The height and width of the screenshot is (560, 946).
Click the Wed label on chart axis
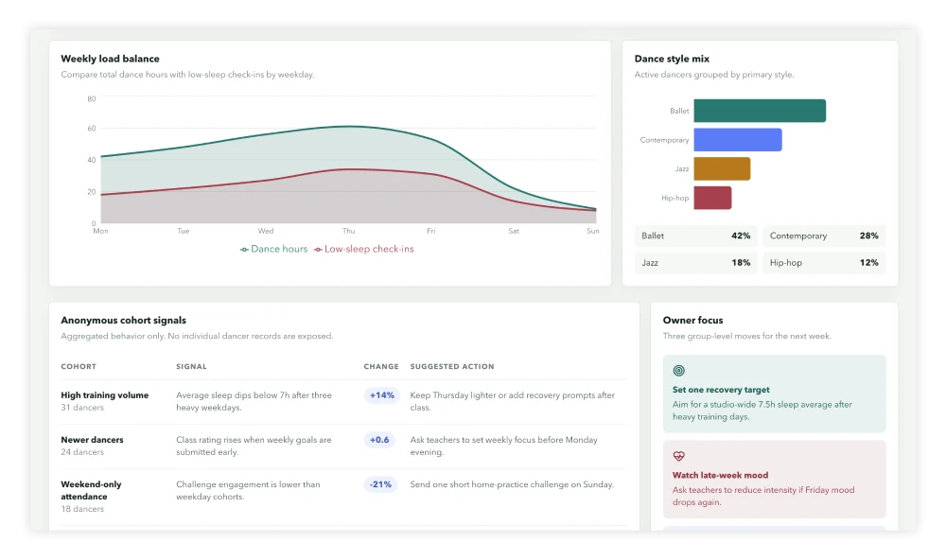(x=266, y=231)
